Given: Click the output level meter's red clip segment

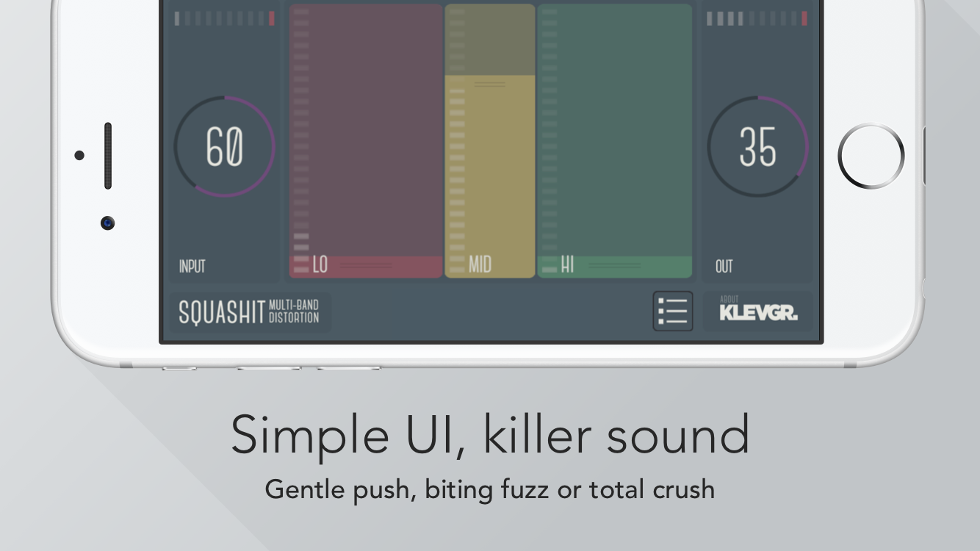Looking at the screenshot, I should tap(804, 19).
